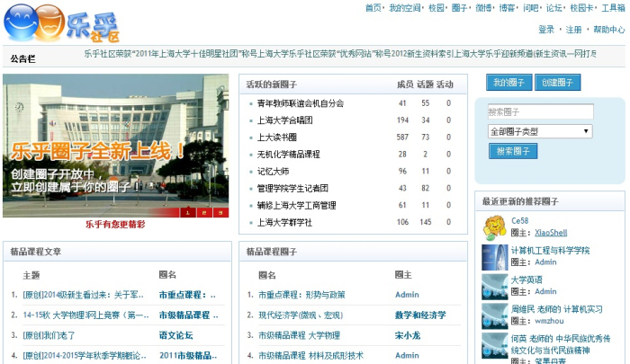Screen dimensions: 630x364
Task: Switch banner to slide 3
Action: [x=220, y=212]
